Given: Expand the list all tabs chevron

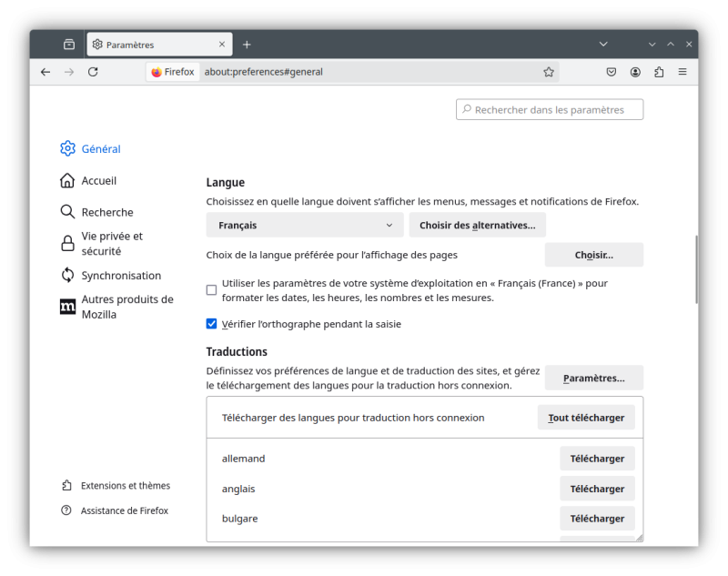Looking at the screenshot, I should pyautogui.click(x=603, y=45).
